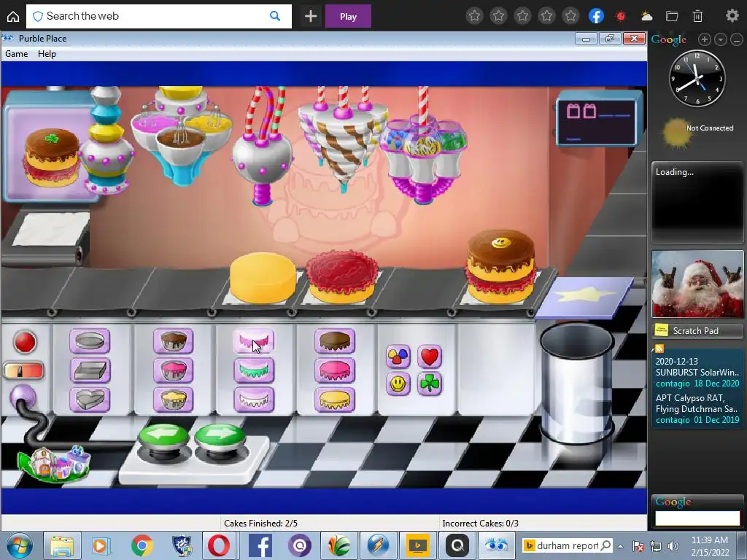Open File Explorer from the taskbar

62,545
